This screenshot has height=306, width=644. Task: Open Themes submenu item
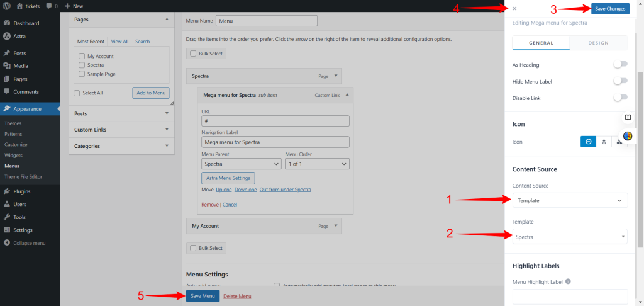point(13,123)
